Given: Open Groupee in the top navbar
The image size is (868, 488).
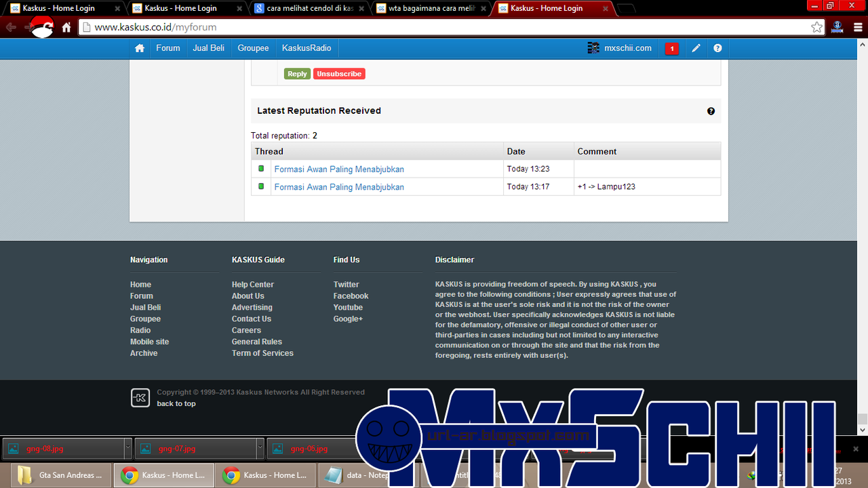Looking at the screenshot, I should coord(253,48).
